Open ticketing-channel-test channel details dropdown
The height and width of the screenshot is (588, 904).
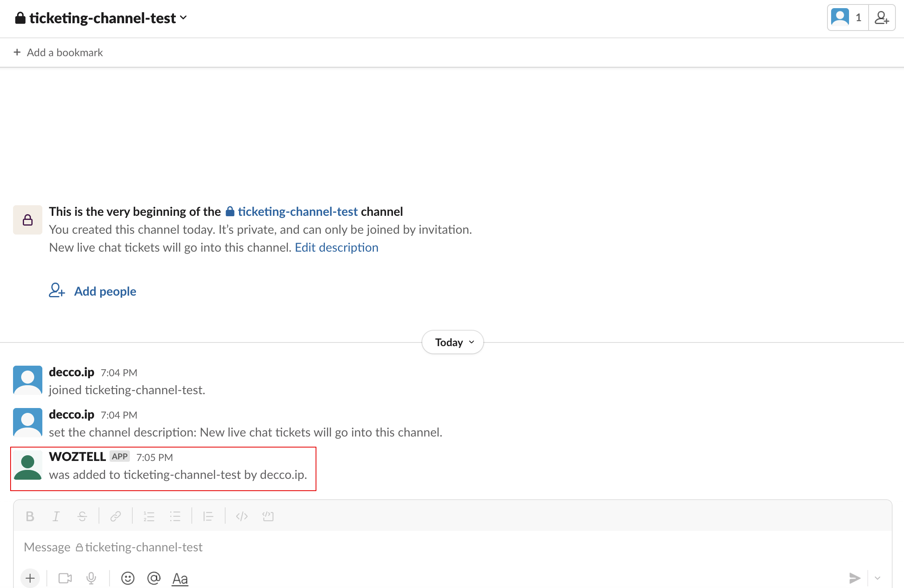pyautogui.click(x=102, y=18)
